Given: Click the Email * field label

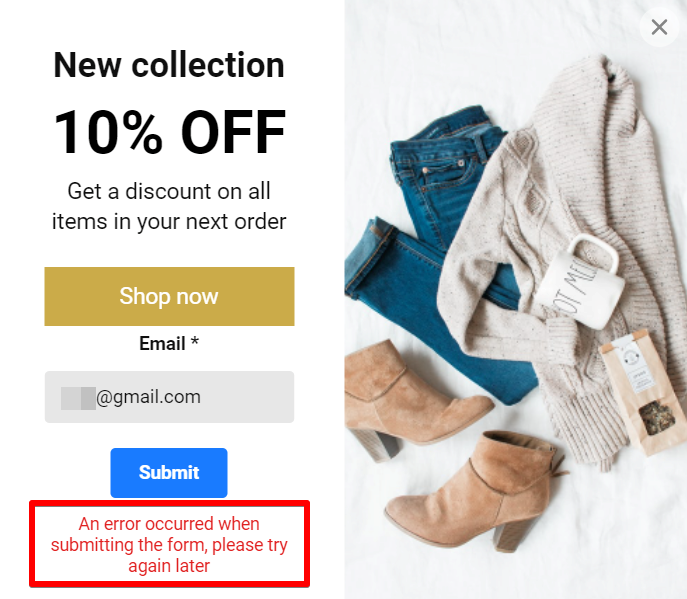Looking at the screenshot, I should 169,343.
